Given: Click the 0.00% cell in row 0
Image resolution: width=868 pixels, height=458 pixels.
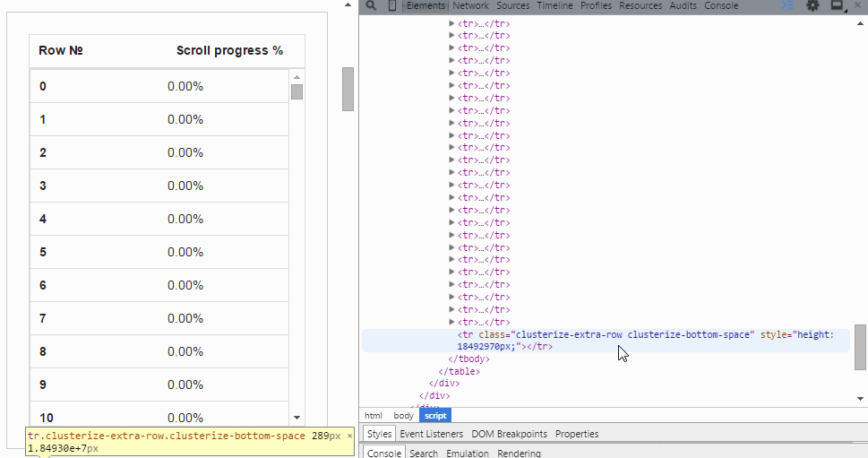Looking at the screenshot, I should coord(185,86).
